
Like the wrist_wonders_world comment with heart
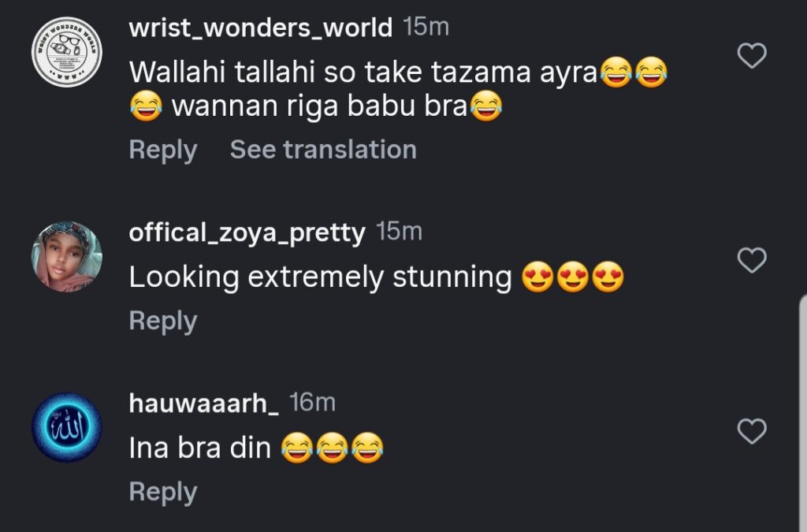[752, 56]
